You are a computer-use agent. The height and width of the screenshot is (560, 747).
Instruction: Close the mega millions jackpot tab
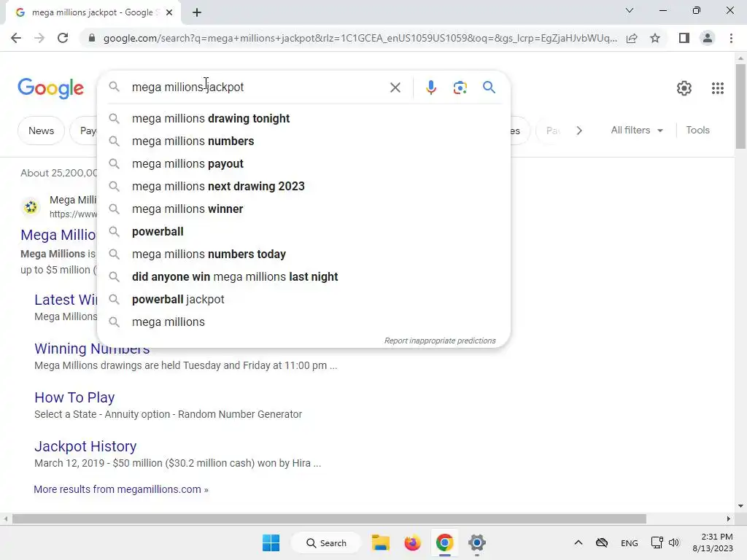coord(169,13)
